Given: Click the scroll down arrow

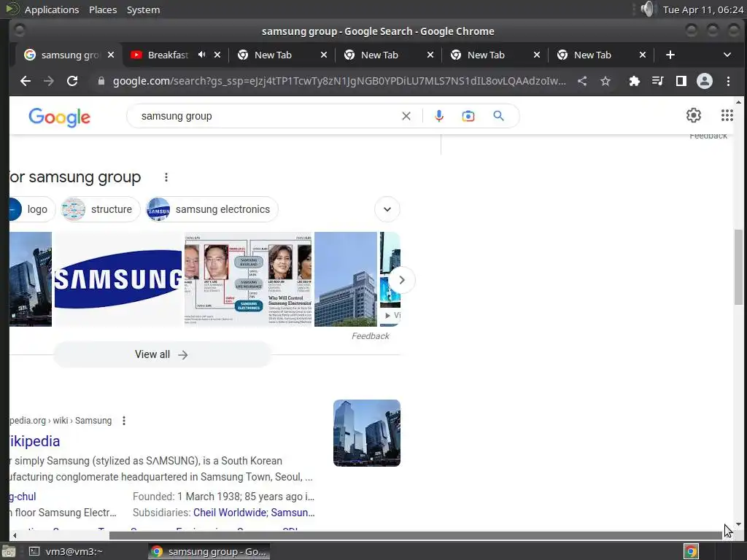Looking at the screenshot, I should coord(738,524).
